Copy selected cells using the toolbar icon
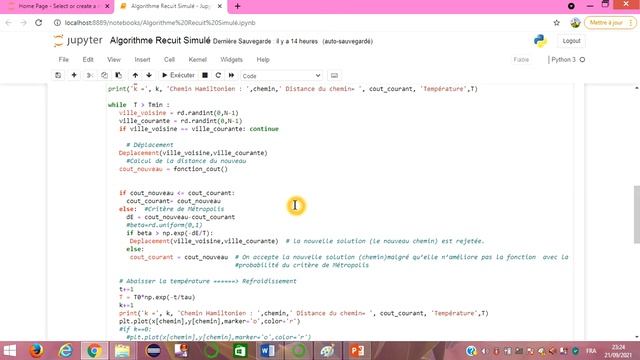 (104, 76)
